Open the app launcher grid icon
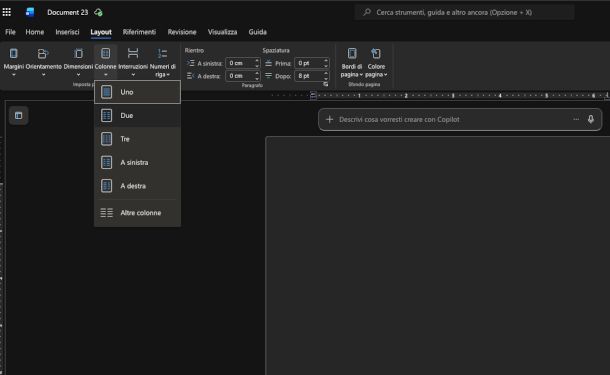Image resolution: width=610 pixels, height=375 pixels. click(x=7, y=12)
